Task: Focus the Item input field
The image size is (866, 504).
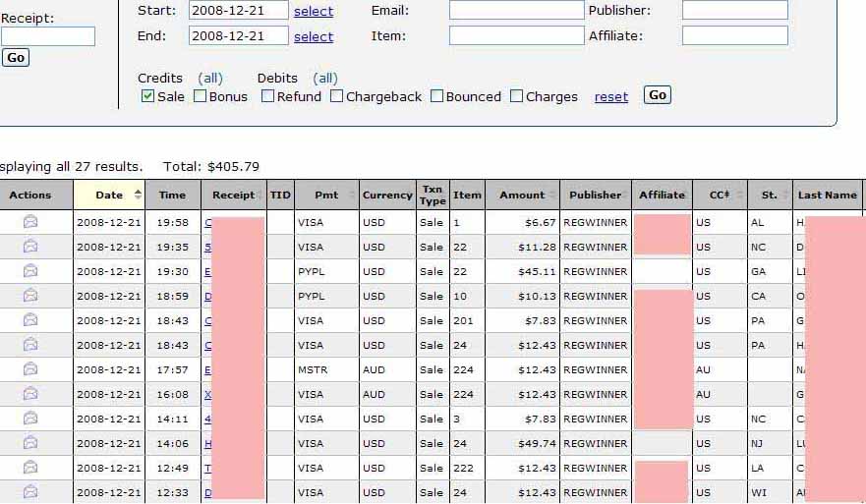Action: (x=516, y=36)
